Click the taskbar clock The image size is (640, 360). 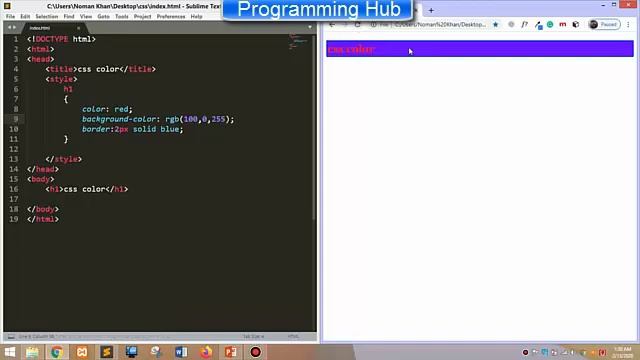(623, 352)
